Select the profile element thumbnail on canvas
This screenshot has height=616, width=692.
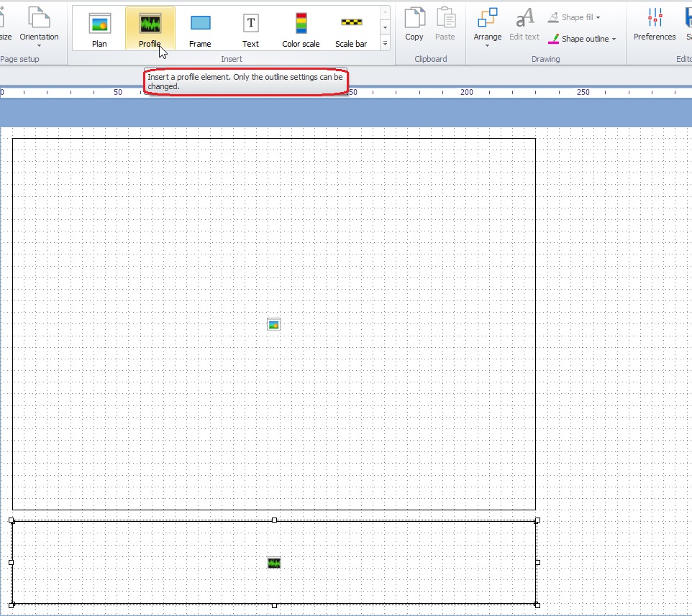pos(273,563)
